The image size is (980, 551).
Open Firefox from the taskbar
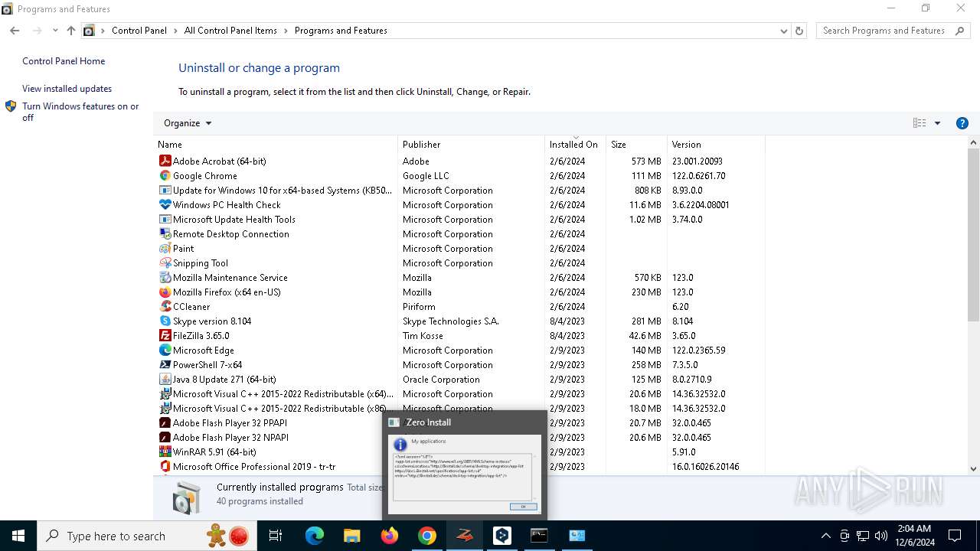[390, 536]
